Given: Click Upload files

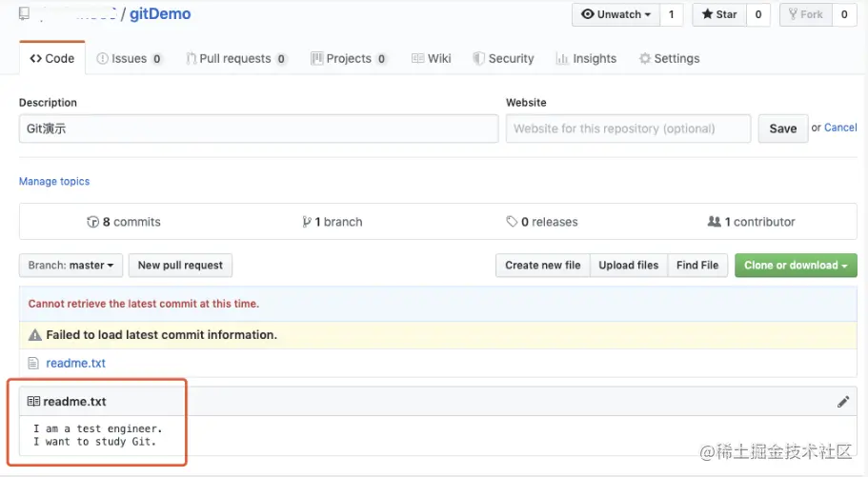Looking at the screenshot, I should [x=629, y=265].
